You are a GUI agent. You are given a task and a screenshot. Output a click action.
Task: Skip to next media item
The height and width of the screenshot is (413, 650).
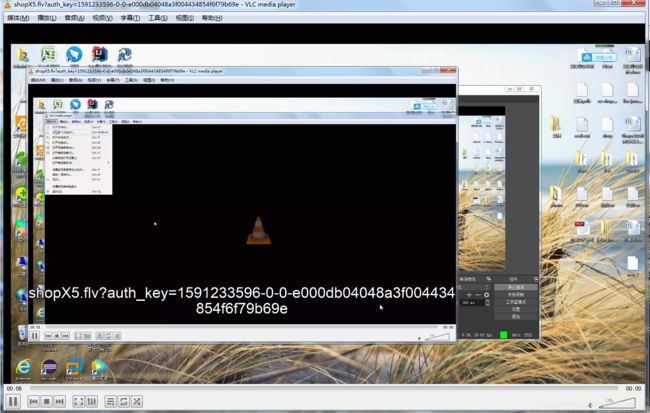pyautogui.click(x=60, y=401)
